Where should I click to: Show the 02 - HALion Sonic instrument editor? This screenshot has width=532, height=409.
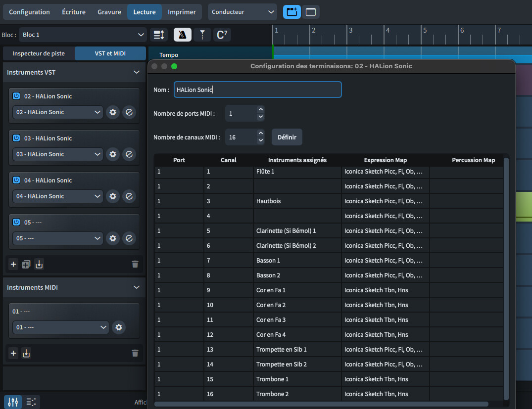[129, 112]
